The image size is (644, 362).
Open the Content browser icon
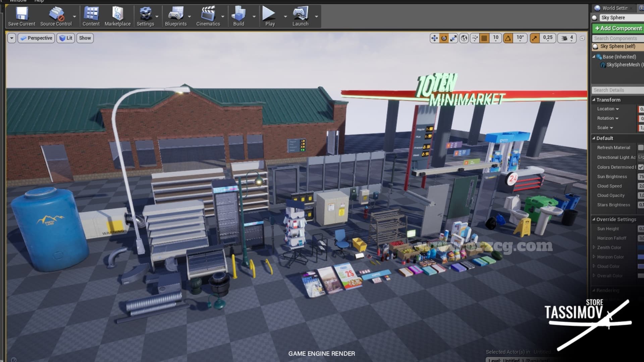pos(91,16)
